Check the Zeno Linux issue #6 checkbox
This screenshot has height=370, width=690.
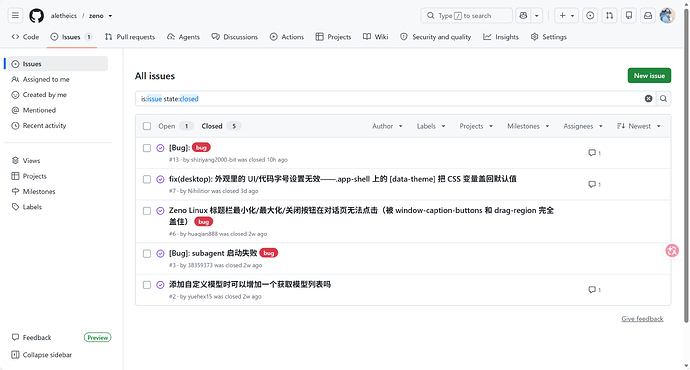(147, 211)
